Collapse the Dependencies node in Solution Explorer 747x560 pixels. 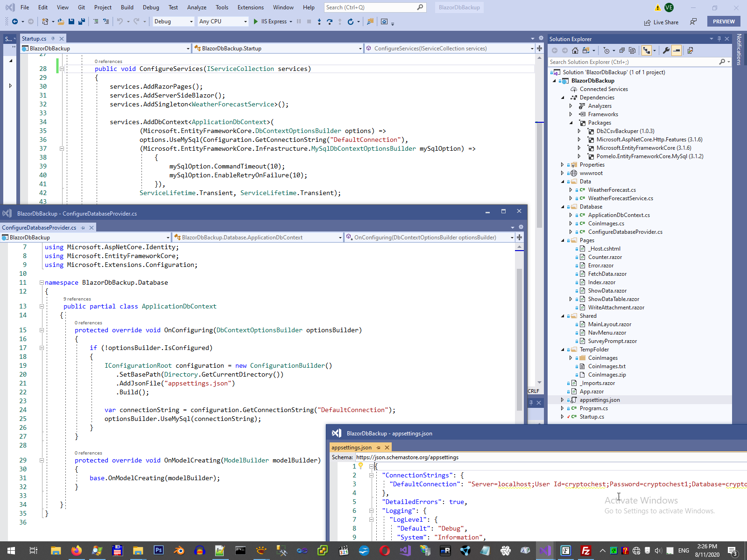[x=563, y=98]
